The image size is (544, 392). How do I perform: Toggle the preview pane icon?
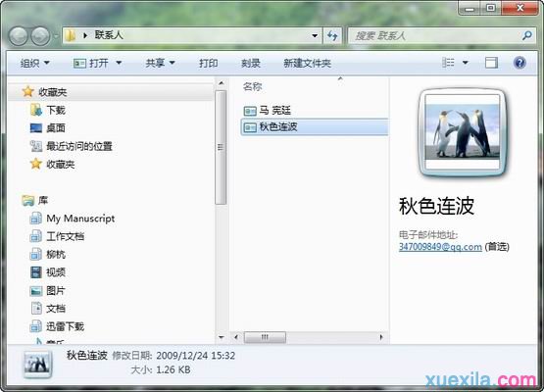(491, 63)
